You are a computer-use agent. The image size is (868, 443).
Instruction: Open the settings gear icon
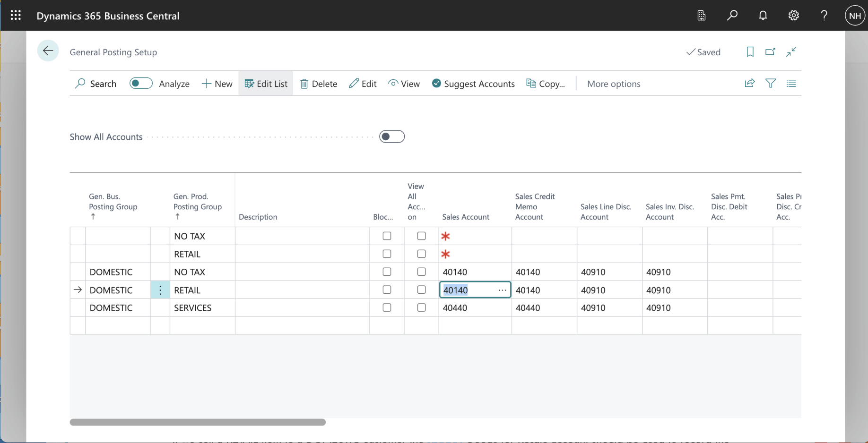(x=793, y=16)
